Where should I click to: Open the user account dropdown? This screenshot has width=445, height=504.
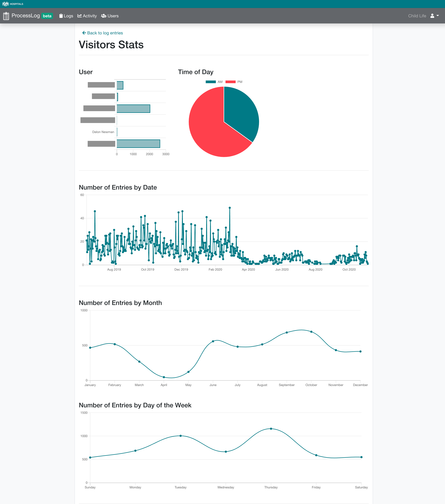click(x=434, y=16)
